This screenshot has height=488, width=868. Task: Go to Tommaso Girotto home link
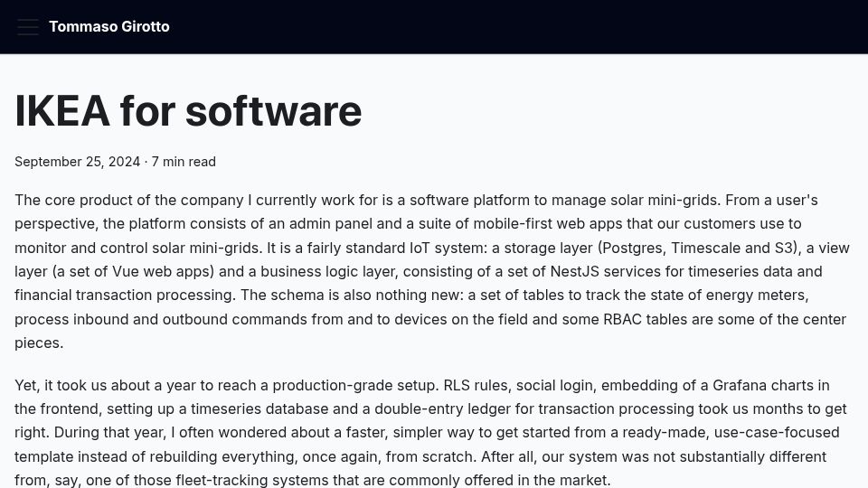pos(109,26)
